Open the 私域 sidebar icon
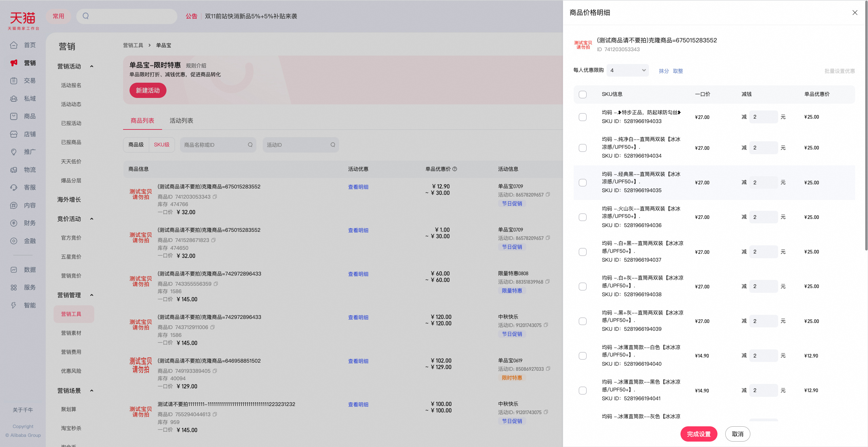This screenshot has width=868, height=447. (14, 99)
